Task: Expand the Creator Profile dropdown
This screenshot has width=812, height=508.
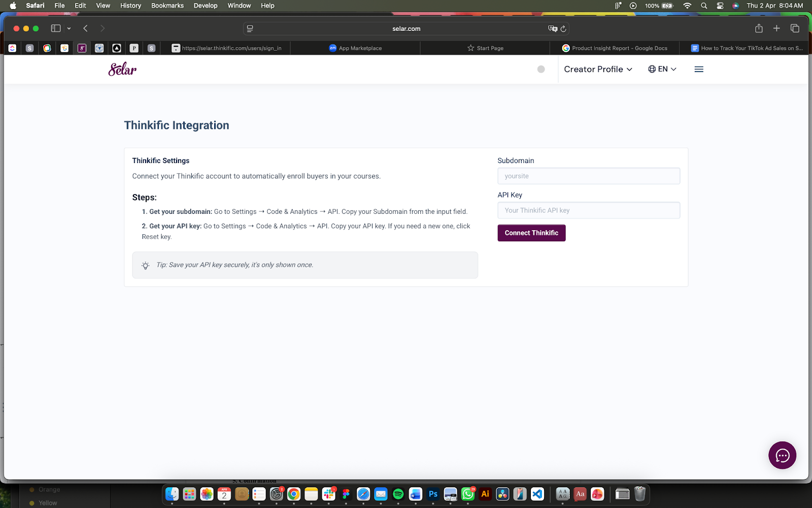Action: [598, 69]
